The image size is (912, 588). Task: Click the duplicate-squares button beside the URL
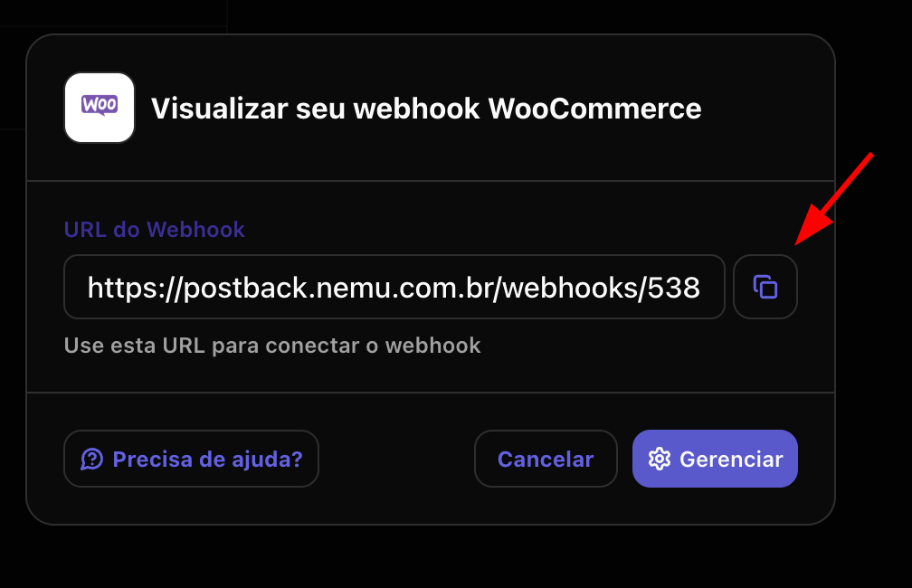(765, 287)
